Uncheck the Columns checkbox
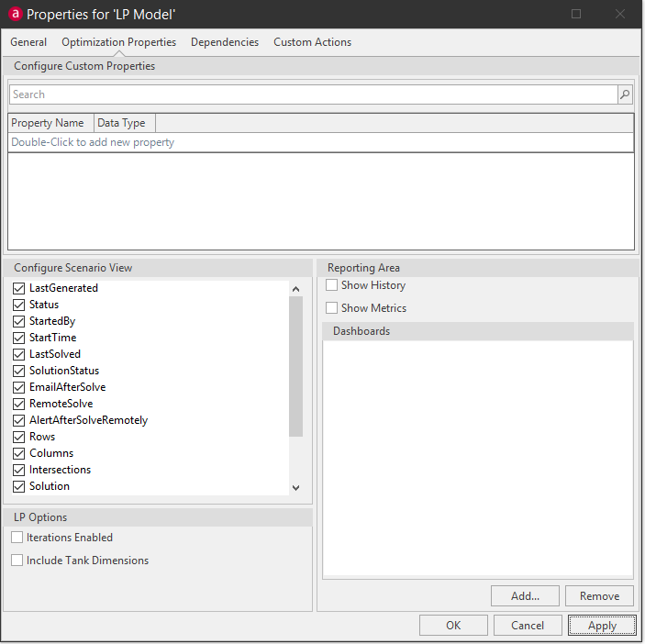 pos(19,453)
